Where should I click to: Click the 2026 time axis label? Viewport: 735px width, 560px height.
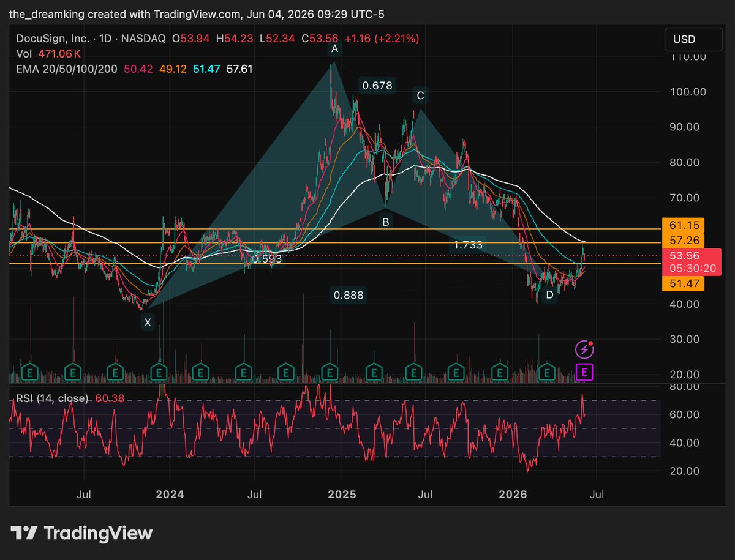click(x=512, y=493)
